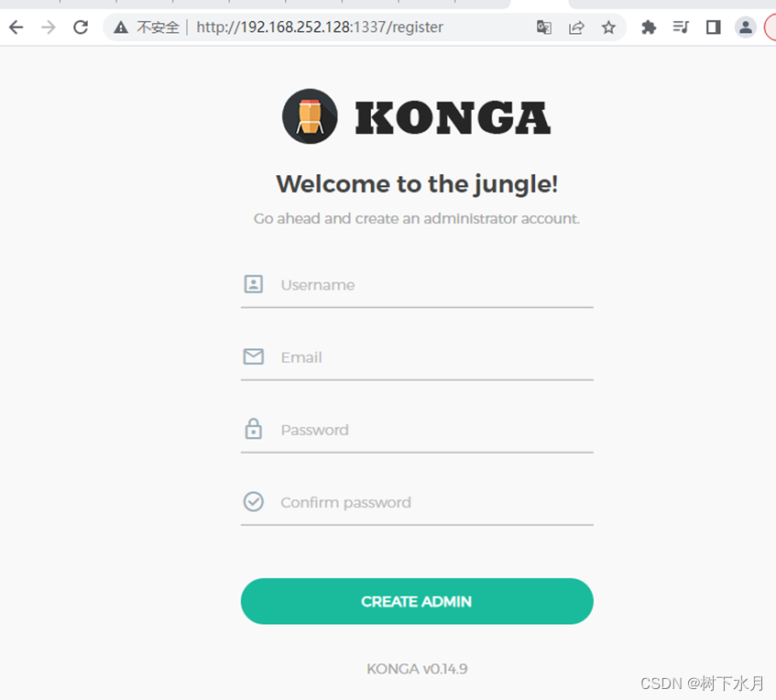Click the not-secure warning triangle icon
This screenshot has width=776, height=700.
click(121, 27)
